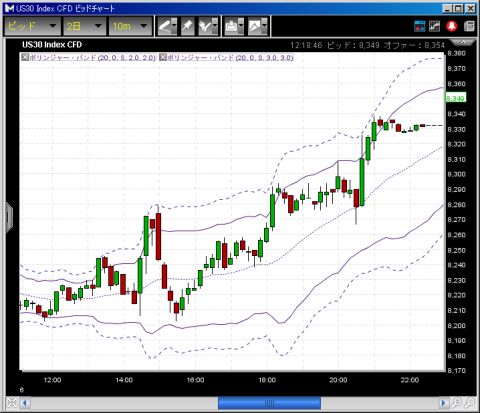Maximize the US30 Index CFD chart window
The image size is (480, 413).
coord(459,9)
